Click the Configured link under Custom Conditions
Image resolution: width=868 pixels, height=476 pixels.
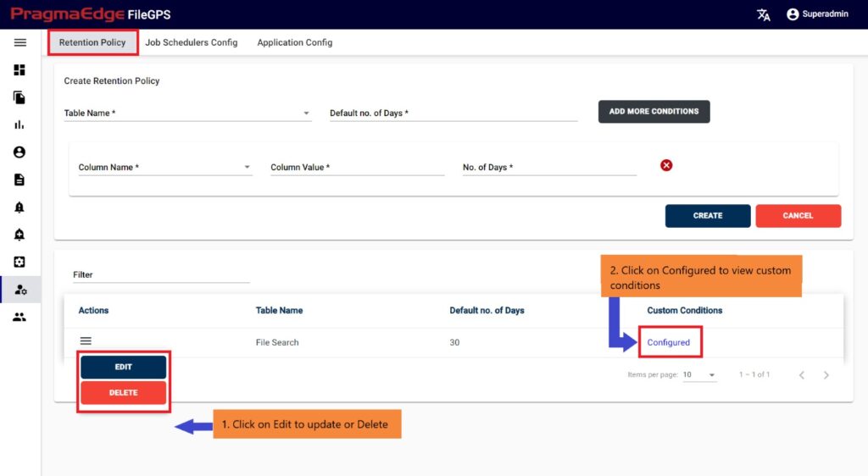click(668, 342)
